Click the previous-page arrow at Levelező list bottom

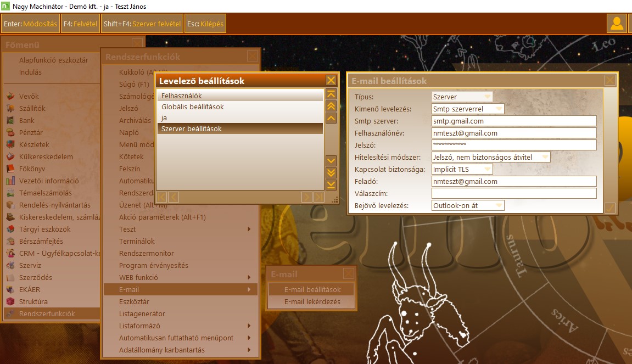pos(174,197)
